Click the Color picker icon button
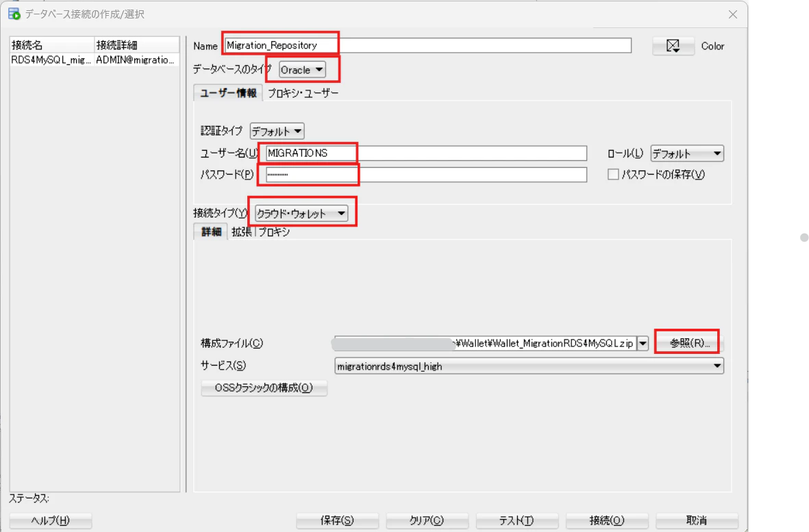The image size is (809, 532). (x=673, y=46)
